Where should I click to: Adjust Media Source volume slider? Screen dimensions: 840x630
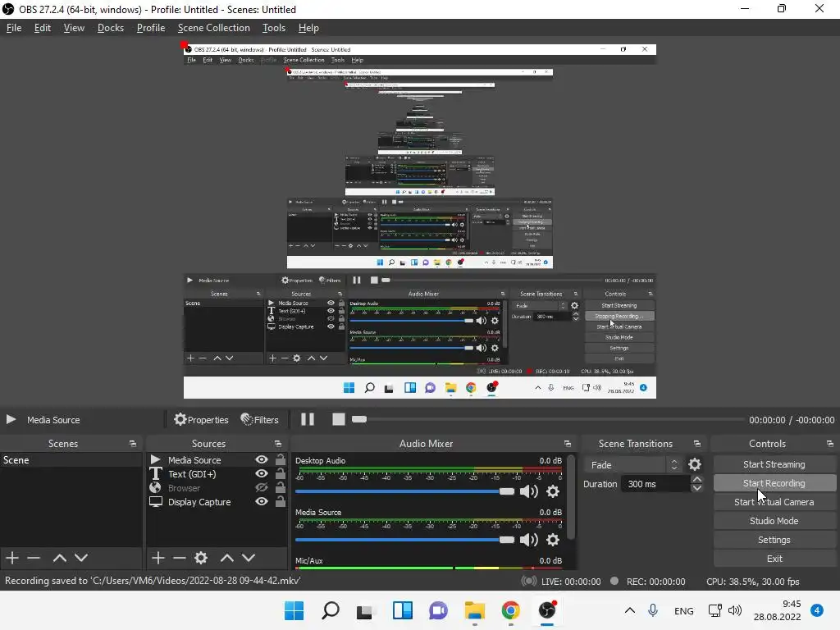tap(404, 540)
